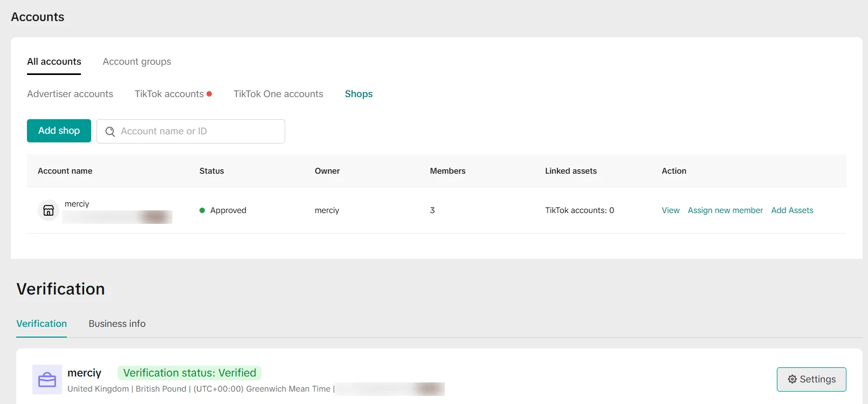
Task: Click the Owner column header
Action: (x=327, y=171)
